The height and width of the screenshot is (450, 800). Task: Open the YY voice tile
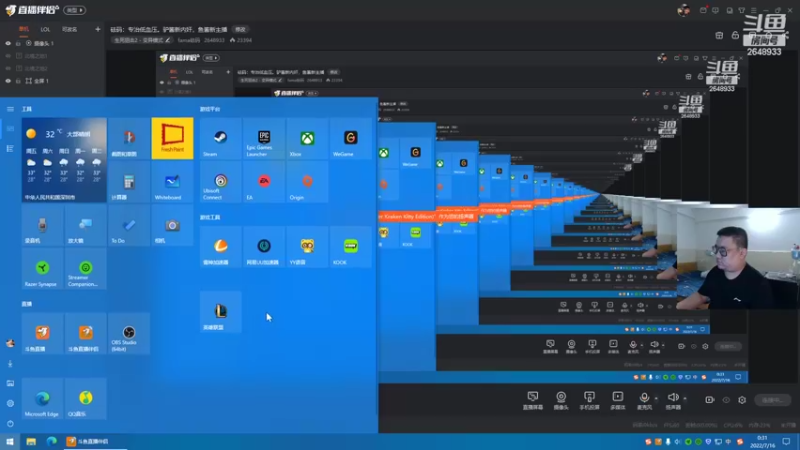[307, 247]
